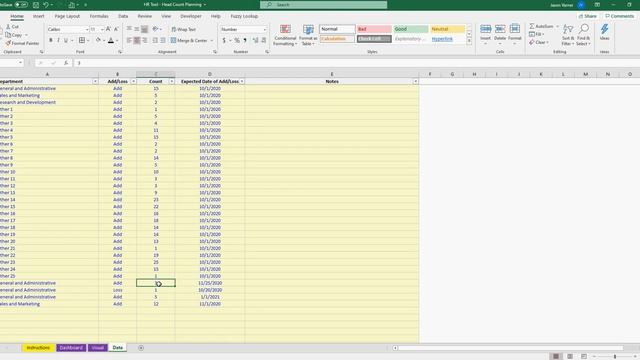Click the Fill button in Editing group
This screenshot has height=360, width=640.
(536, 34)
